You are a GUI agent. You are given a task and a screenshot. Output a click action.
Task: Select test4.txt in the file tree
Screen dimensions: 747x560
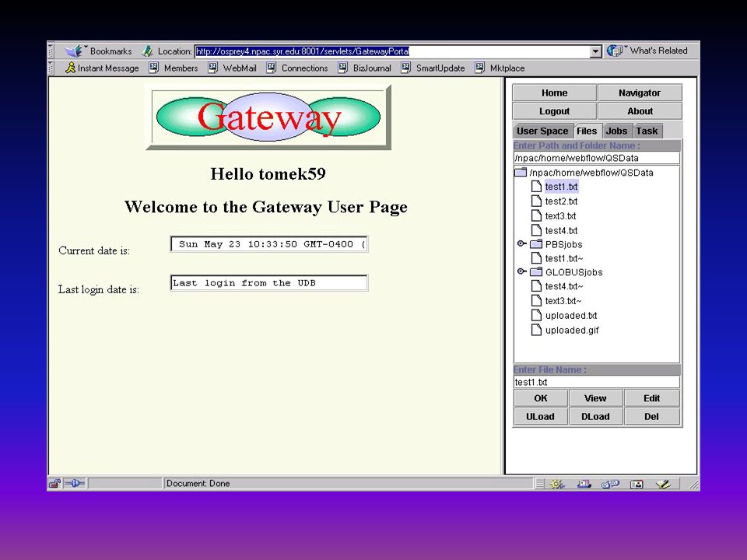pos(561,230)
